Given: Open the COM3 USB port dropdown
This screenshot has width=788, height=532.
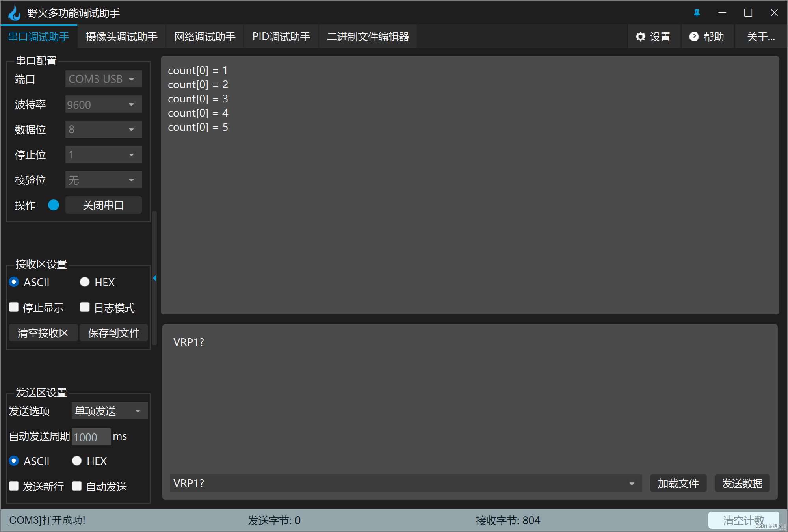Looking at the screenshot, I should pyautogui.click(x=103, y=79).
